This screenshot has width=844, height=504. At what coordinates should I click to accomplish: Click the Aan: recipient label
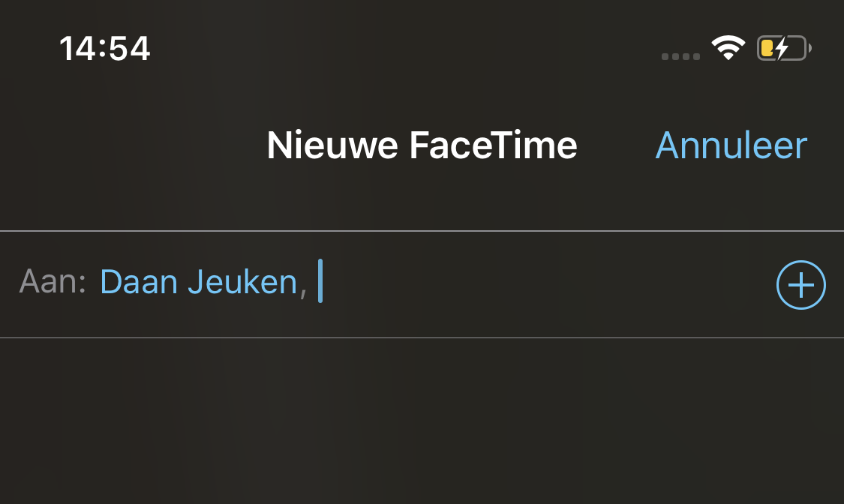click(53, 281)
